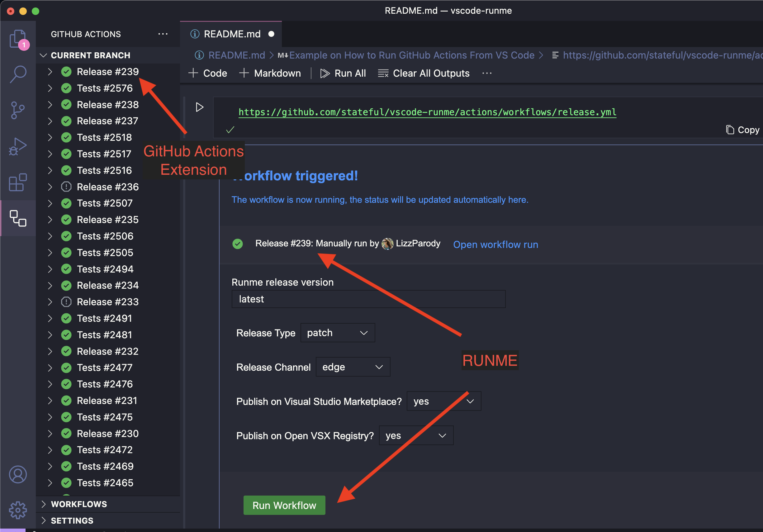Image resolution: width=763 pixels, height=532 pixels.
Task: Click success status icon of Release #239
Action: 66,72
